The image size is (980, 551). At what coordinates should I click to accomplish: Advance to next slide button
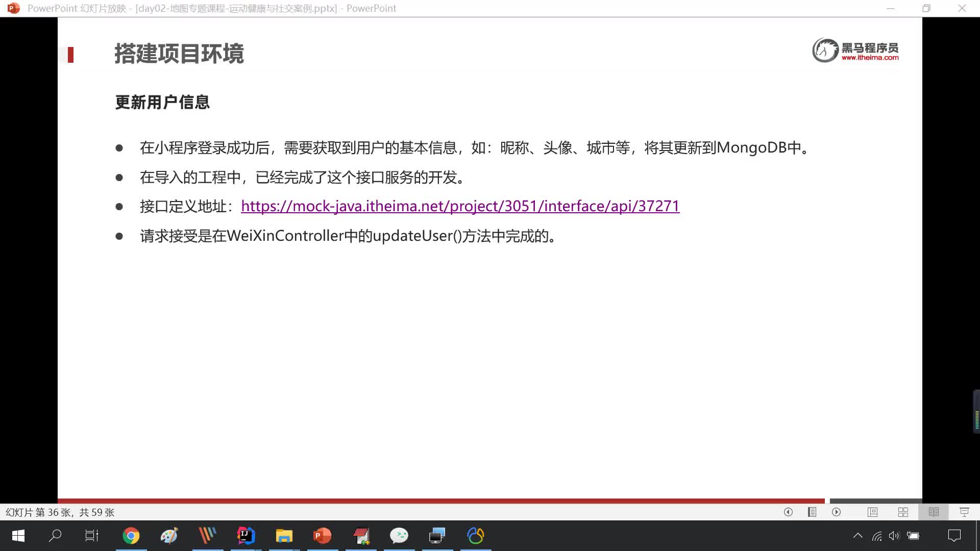tap(836, 512)
